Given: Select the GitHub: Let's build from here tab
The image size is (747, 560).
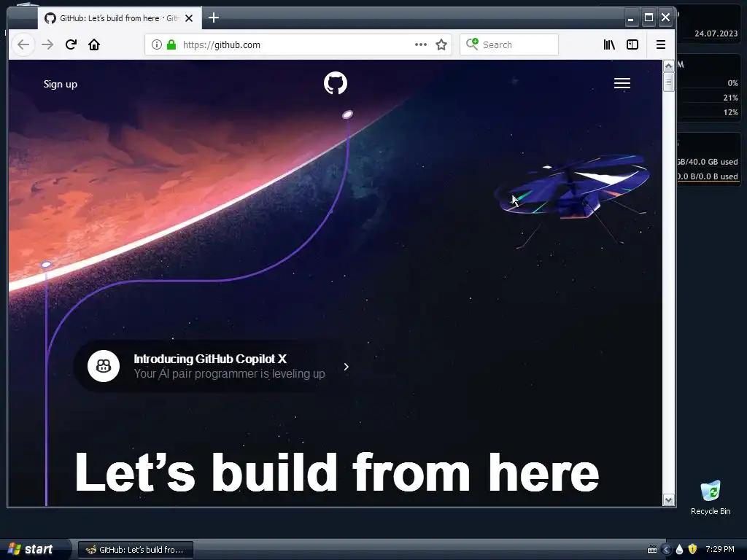Looking at the screenshot, I should [x=120, y=18].
